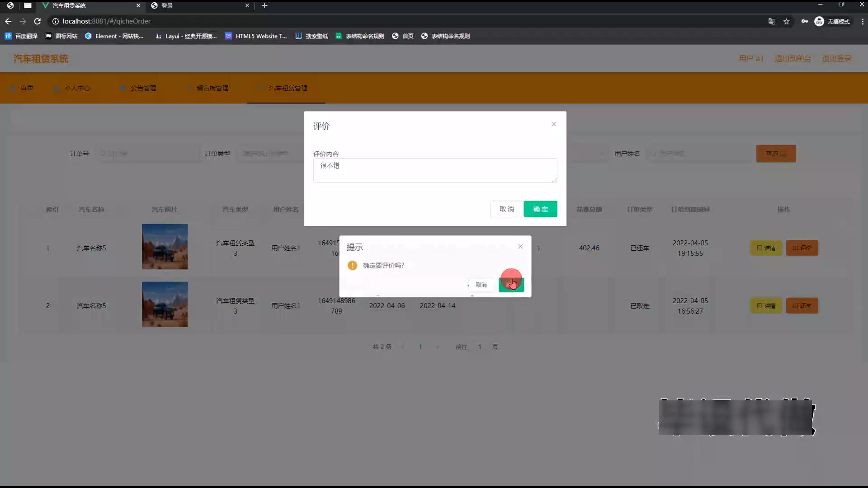Open a new browser tab with plus icon
The width and height of the screenshot is (868, 488).
[265, 5]
